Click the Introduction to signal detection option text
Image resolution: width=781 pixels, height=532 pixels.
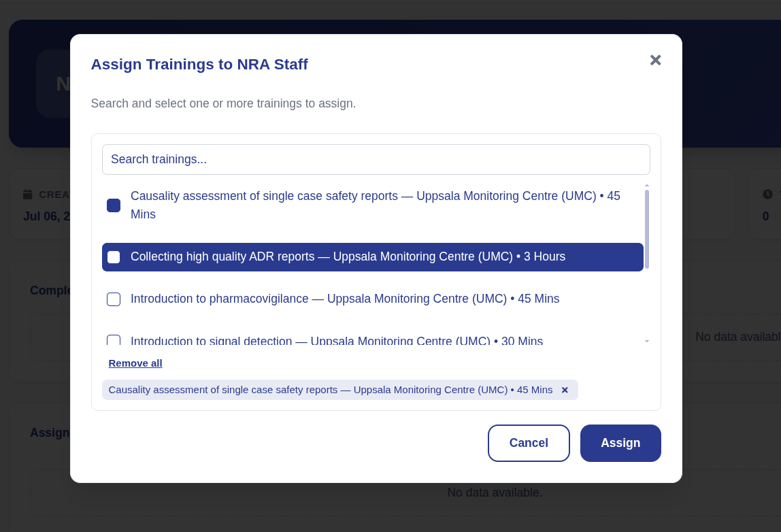(x=337, y=341)
